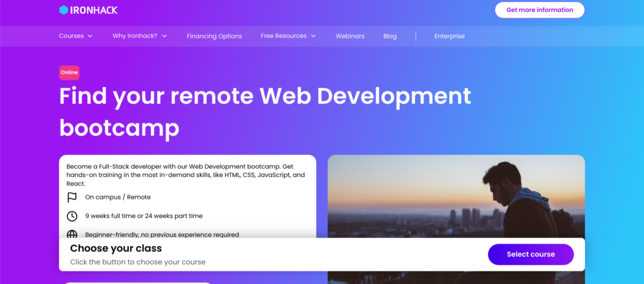Click the Web Development bootcamp main heading

point(264,111)
